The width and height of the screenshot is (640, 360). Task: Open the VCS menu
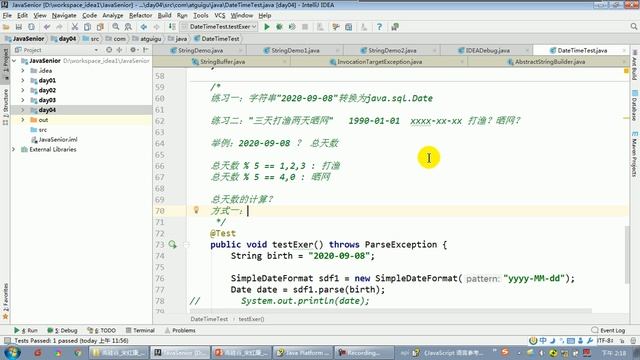point(220,16)
